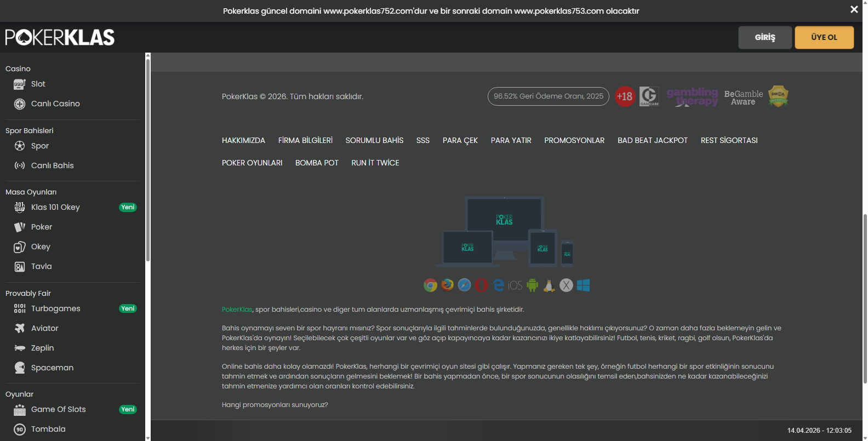Visit the Gambling Therapy logo
The width and height of the screenshot is (868, 441).
(692, 97)
